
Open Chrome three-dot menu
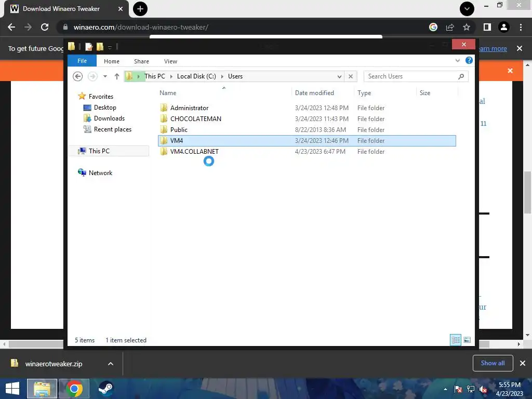point(521,27)
